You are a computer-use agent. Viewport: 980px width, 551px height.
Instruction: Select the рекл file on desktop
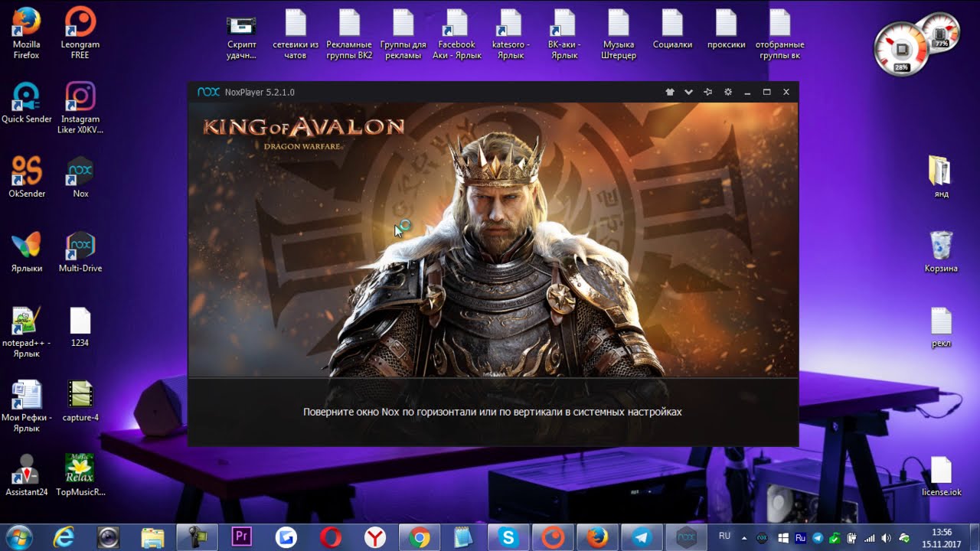pos(941,327)
